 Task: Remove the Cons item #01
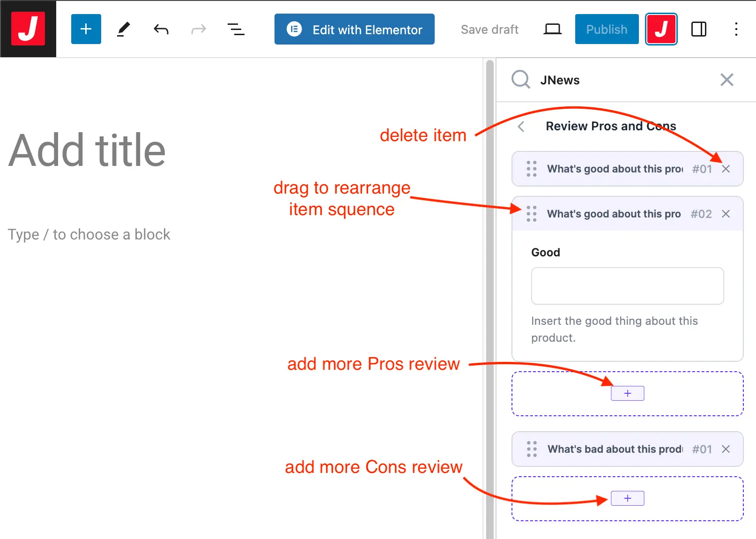click(726, 449)
